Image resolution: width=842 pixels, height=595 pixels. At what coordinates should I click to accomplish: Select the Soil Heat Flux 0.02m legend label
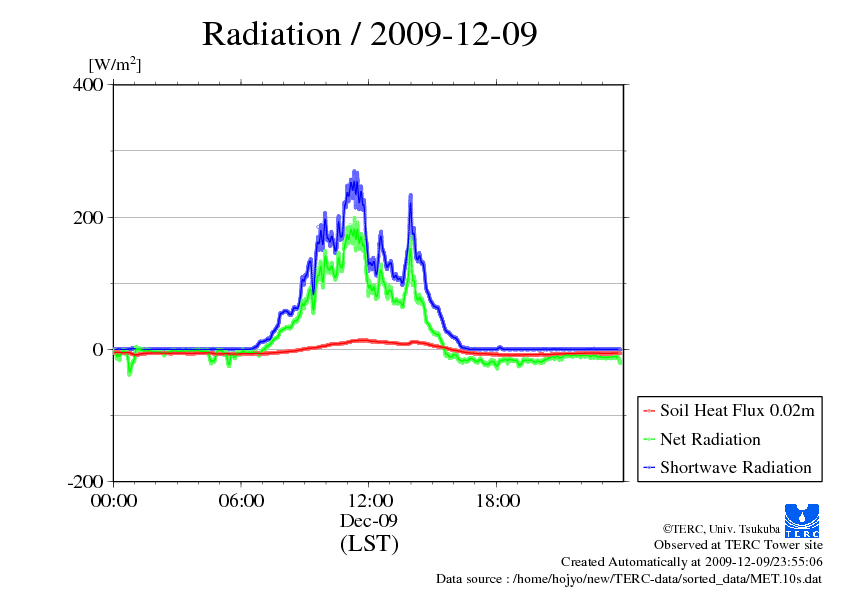(x=736, y=411)
